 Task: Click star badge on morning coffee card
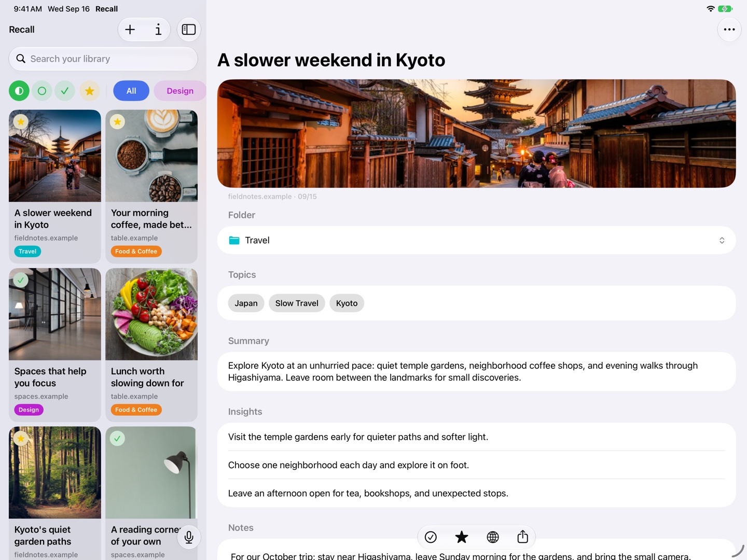point(117,122)
